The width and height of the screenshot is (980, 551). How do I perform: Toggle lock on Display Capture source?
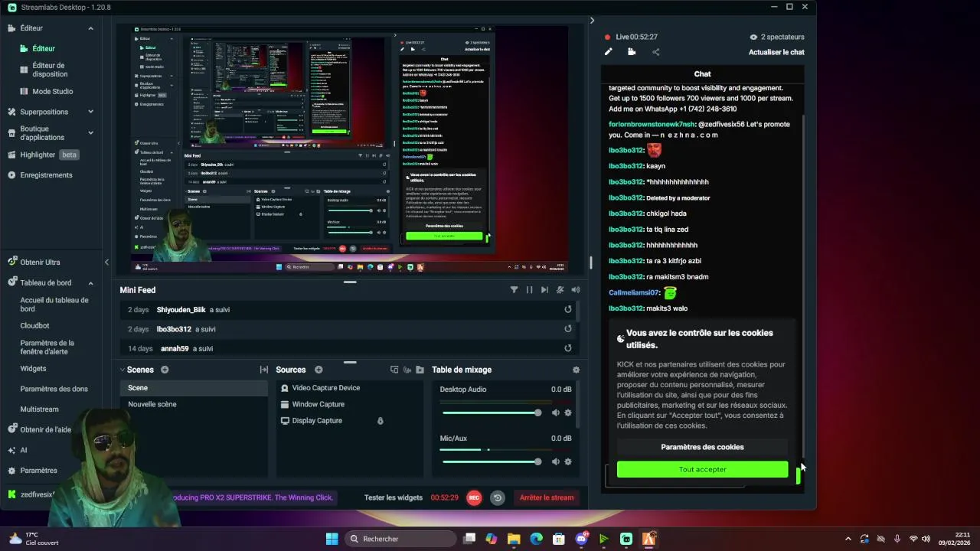click(381, 421)
